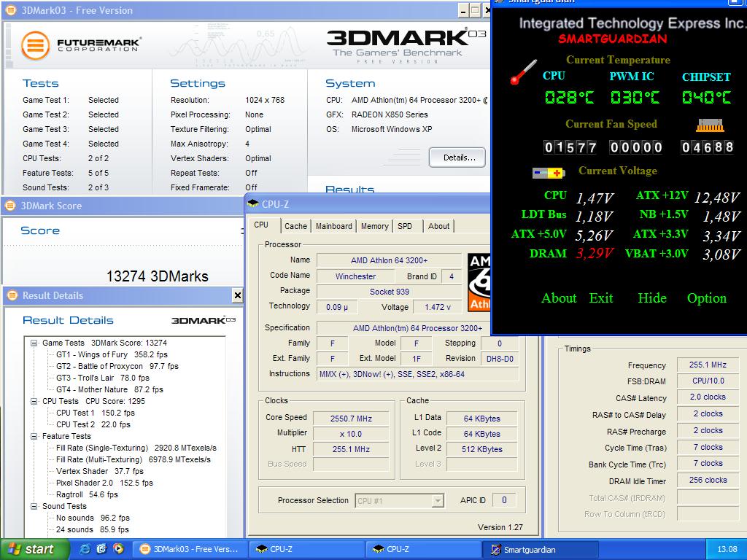Activate the CPU-Z taskbar button beside Smartguardian

point(423,549)
